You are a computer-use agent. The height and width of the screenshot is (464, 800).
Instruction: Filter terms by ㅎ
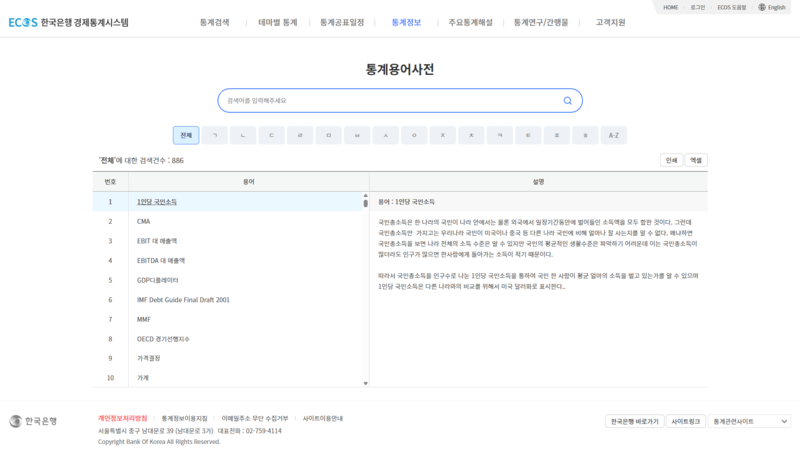585,135
